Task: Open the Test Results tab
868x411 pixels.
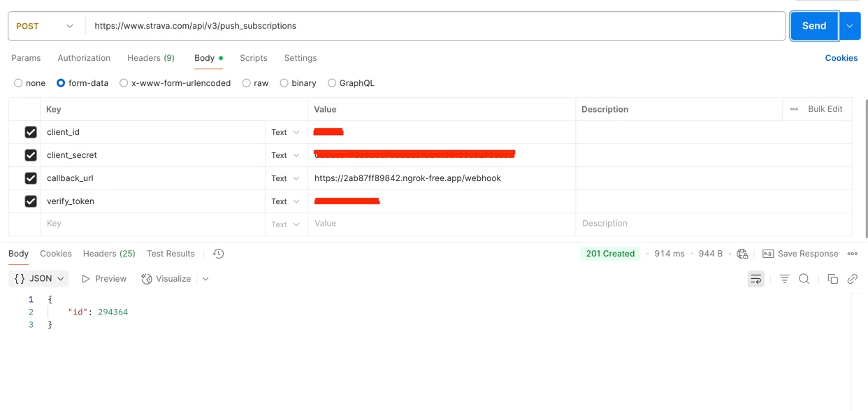Action: [x=171, y=254]
